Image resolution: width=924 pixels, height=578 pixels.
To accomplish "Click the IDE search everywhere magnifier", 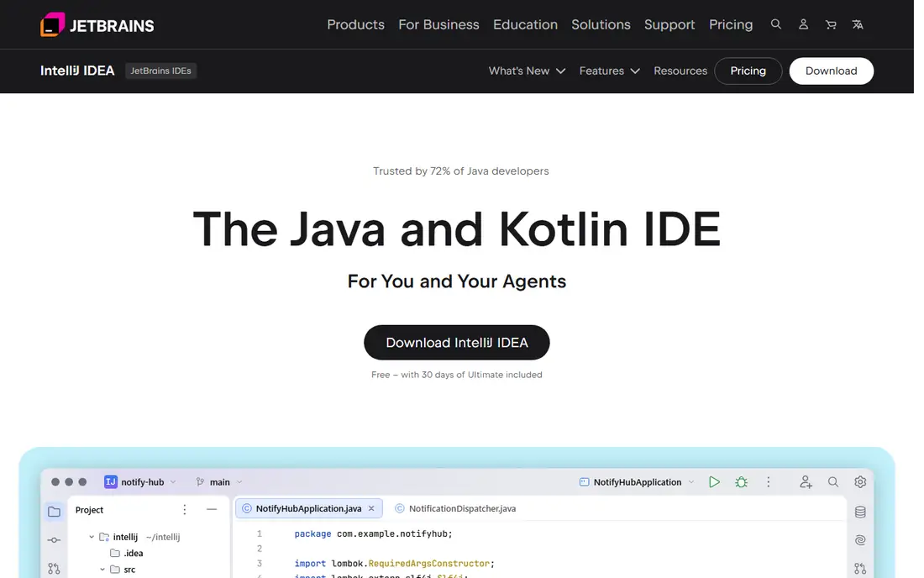I will tap(832, 482).
